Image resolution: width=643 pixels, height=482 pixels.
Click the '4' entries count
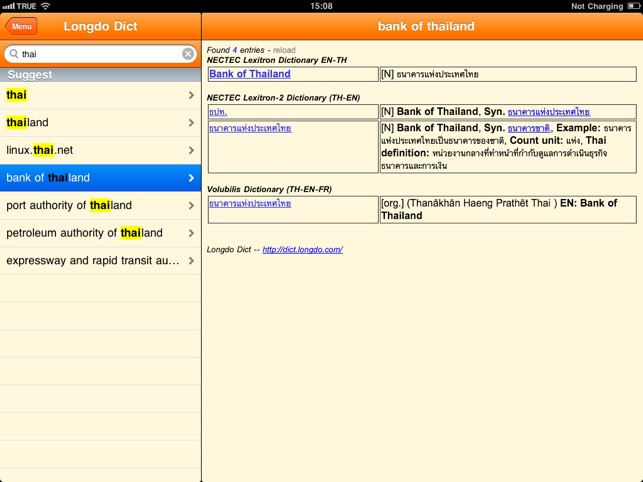point(235,50)
